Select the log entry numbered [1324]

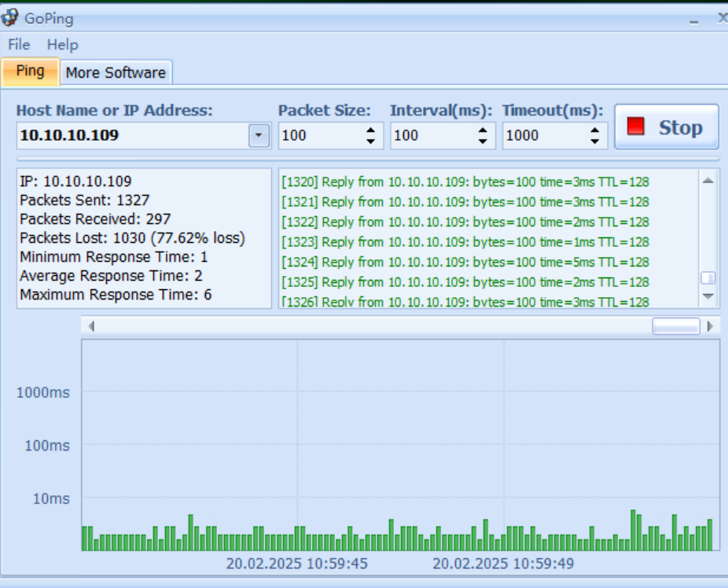point(465,262)
